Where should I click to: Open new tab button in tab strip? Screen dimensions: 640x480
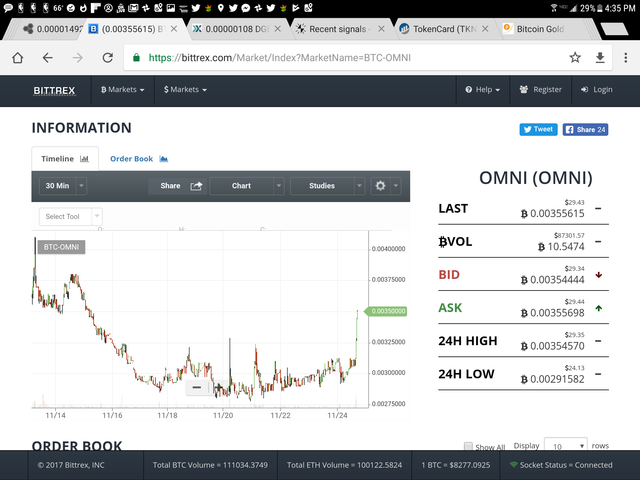(x=614, y=29)
